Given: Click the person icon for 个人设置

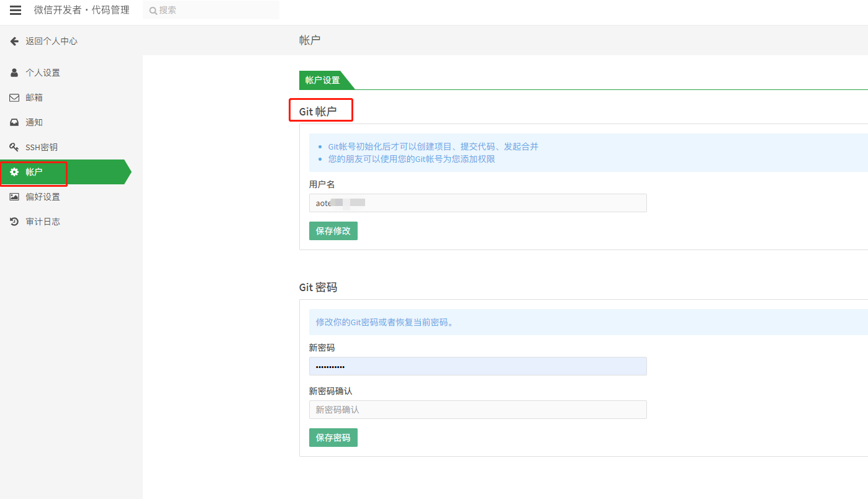Looking at the screenshot, I should [14, 73].
